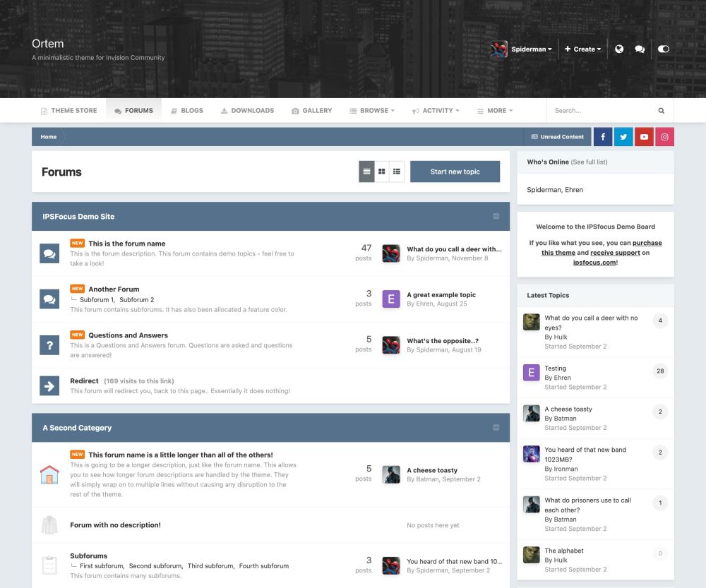Expand the Browse menu
The image size is (706, 588).
coord(372,110)
